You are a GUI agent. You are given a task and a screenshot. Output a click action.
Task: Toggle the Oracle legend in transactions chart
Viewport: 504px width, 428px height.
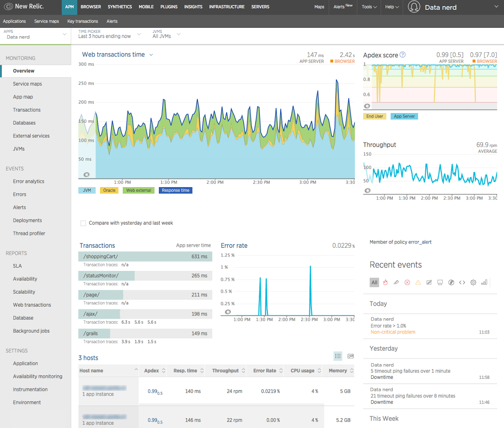109,190
